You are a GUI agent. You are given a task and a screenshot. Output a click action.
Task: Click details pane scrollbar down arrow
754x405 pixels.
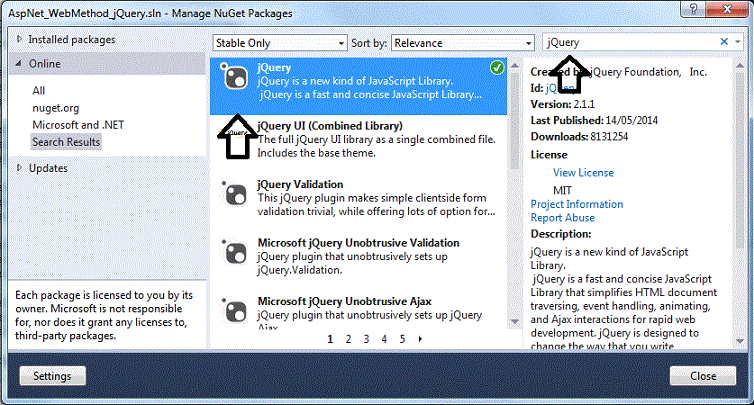740,341
